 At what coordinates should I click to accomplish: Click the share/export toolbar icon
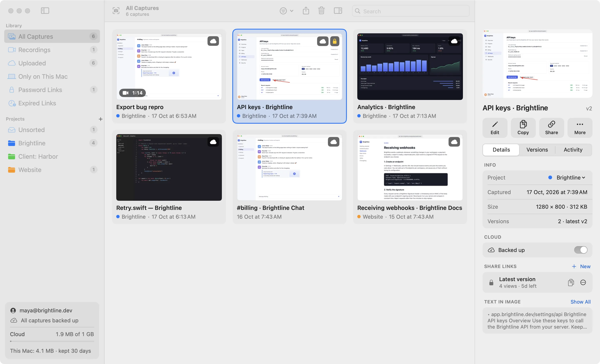[x=306, y=11]
